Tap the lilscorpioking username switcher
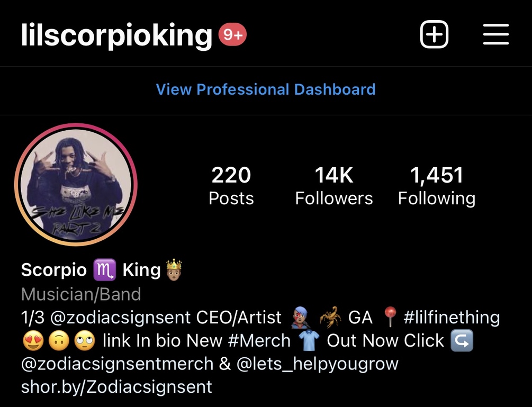 (116, 35)
